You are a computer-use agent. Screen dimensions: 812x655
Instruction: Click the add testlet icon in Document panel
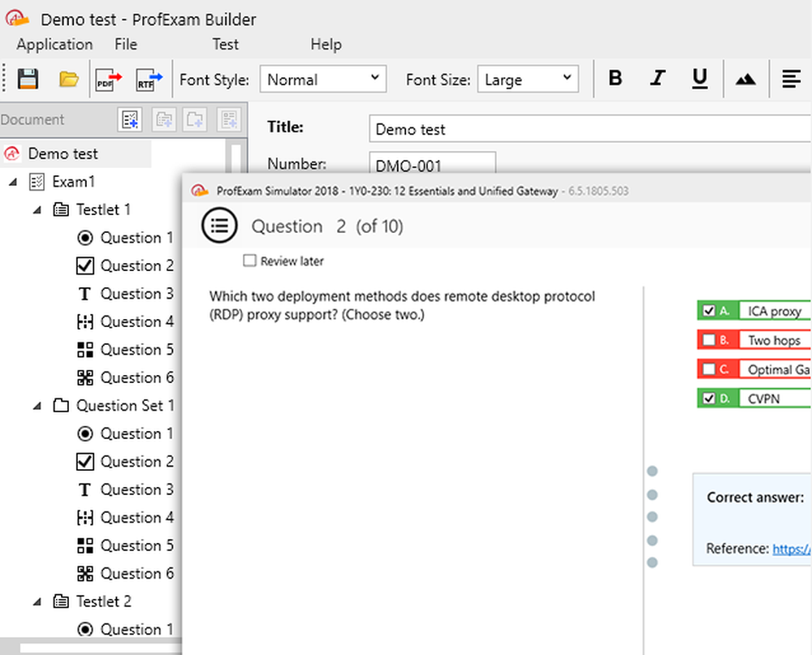(x=164, y=119)
